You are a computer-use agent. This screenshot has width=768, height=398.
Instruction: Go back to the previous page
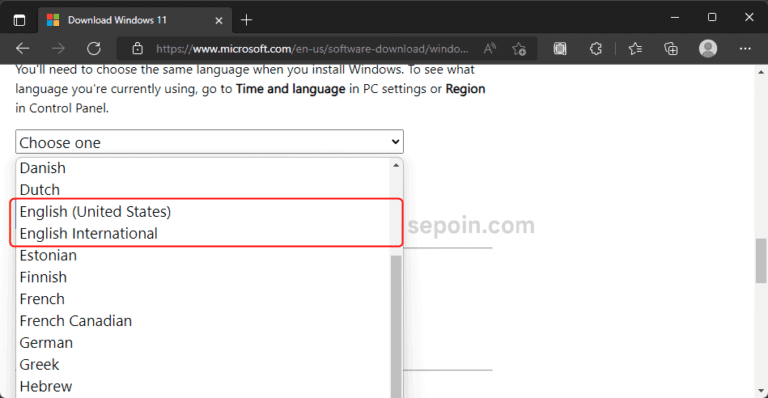tap(23, 48)
